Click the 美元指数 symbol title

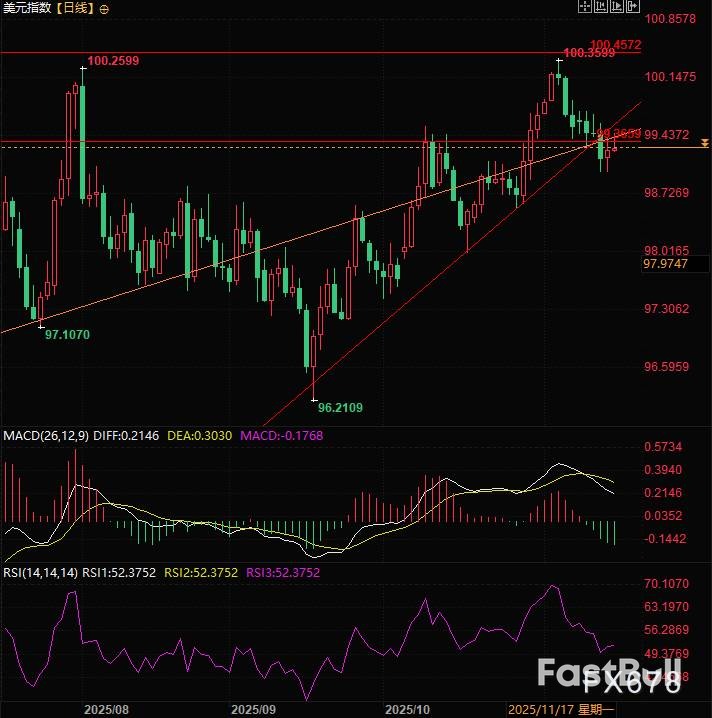tap(26, 8)
